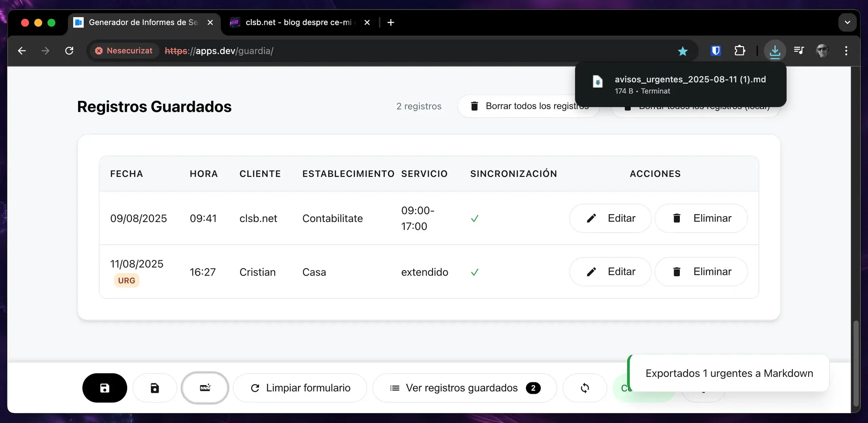Edit the Cristian record
Viewport: 868px width, 423px height.
(x=610, y=271)
